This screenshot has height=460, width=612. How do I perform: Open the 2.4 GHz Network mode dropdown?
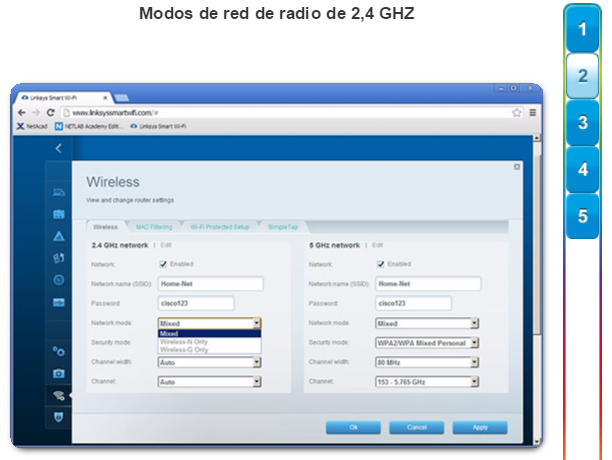tap(210, 323)
